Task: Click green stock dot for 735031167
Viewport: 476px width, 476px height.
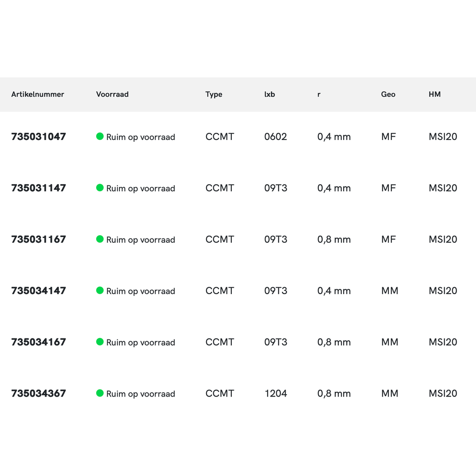Action: point(100,239)
